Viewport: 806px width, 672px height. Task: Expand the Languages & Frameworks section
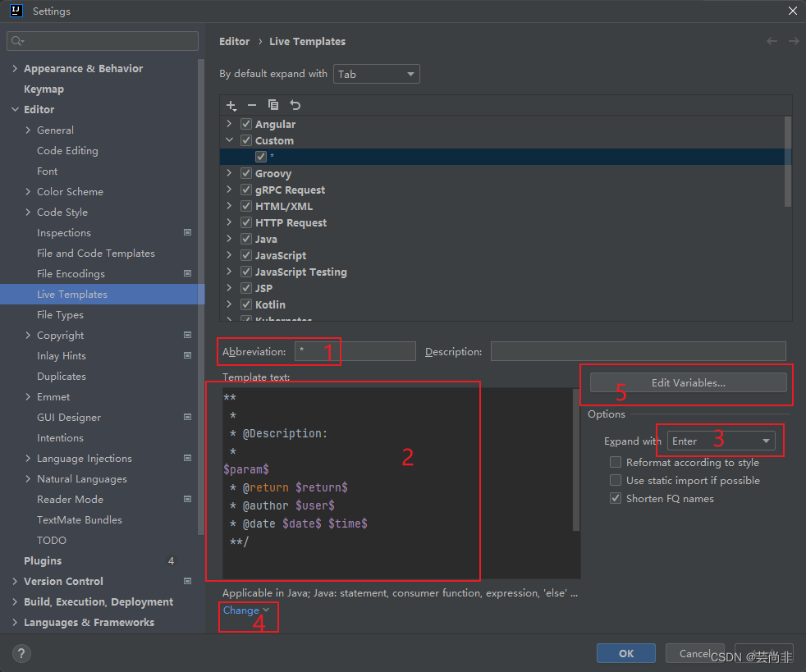[15, 622]
